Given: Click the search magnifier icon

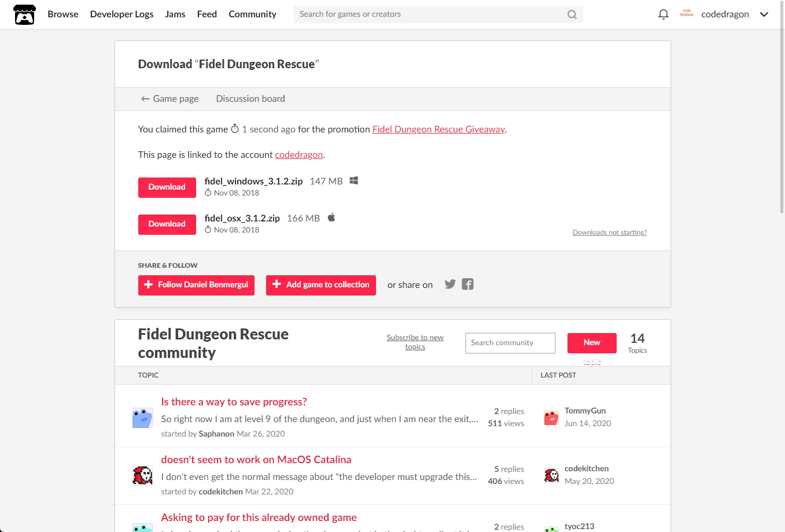Looking at the screenshot, I should coord(572,14).
